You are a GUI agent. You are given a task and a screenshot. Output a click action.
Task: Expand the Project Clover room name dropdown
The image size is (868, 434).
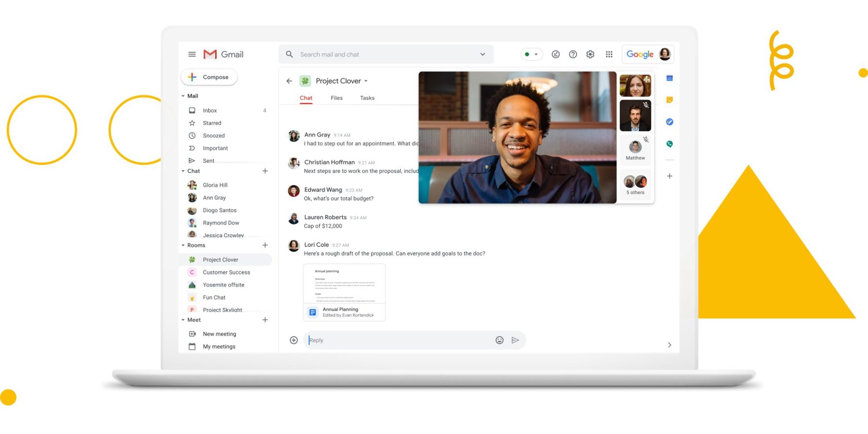pyautogui.click(x=366, y=81)
